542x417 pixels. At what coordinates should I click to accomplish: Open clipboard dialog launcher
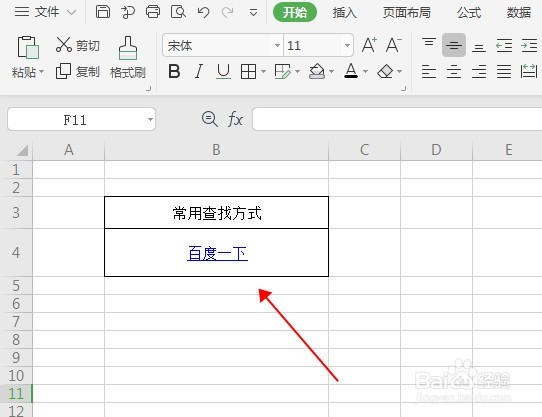(x=149, y=89)
